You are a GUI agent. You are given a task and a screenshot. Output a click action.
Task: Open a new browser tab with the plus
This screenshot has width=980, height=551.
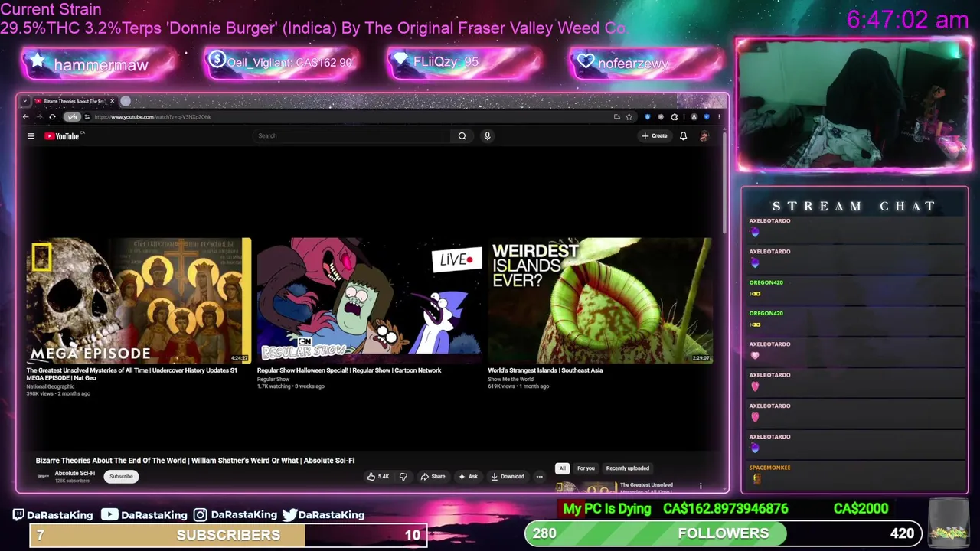[126, 101]
